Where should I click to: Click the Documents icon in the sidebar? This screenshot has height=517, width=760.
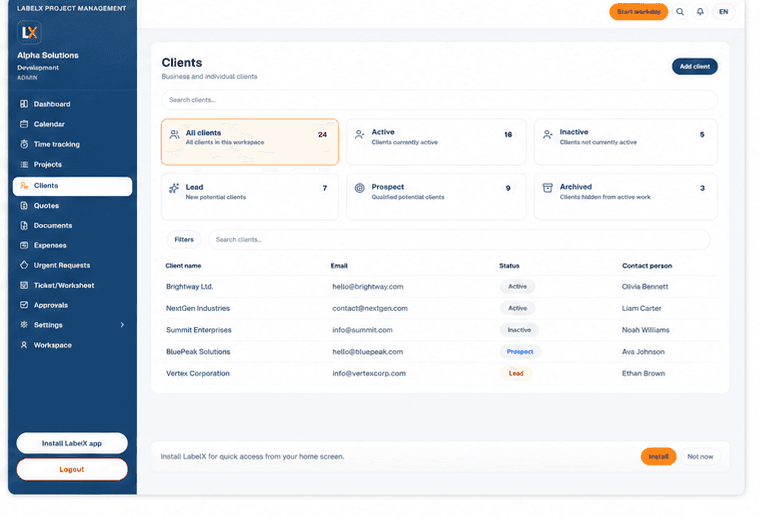point(24,225)
